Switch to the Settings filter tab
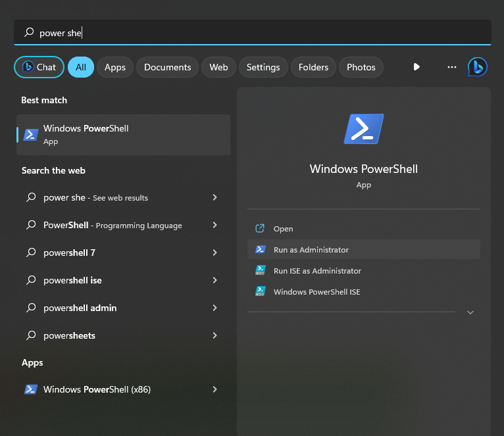 pyautogui.click(x=263, y=67)
